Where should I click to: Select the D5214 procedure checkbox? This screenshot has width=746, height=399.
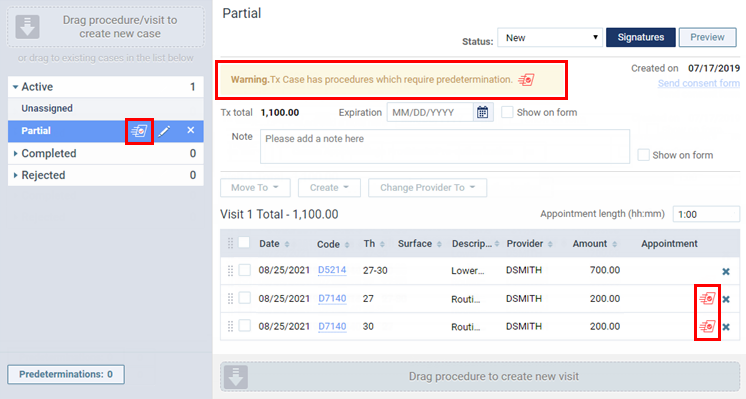click(x=245, y=270)
